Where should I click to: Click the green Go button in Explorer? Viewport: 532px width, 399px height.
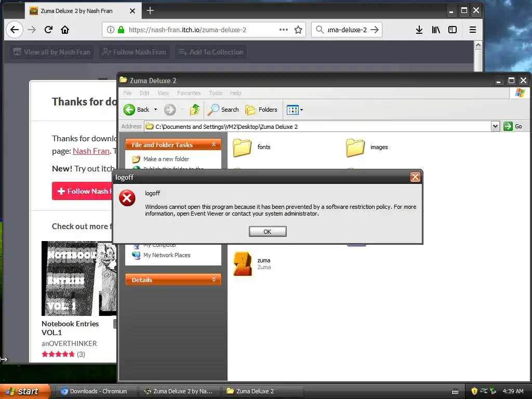point(513,127)
